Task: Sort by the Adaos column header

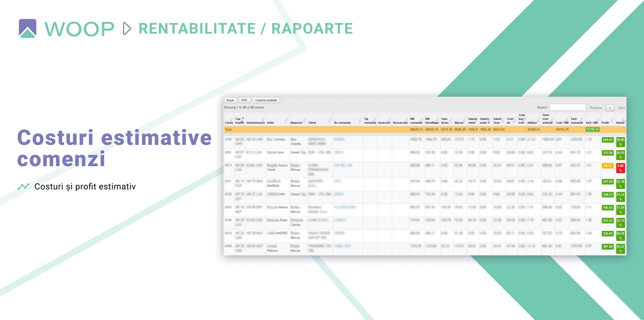Action: pos(620,119)
